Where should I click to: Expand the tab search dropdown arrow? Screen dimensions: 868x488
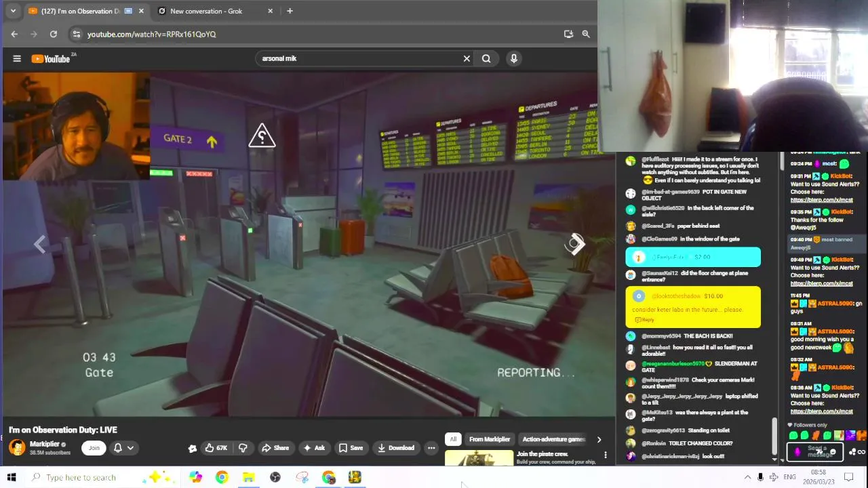[12, 11]
